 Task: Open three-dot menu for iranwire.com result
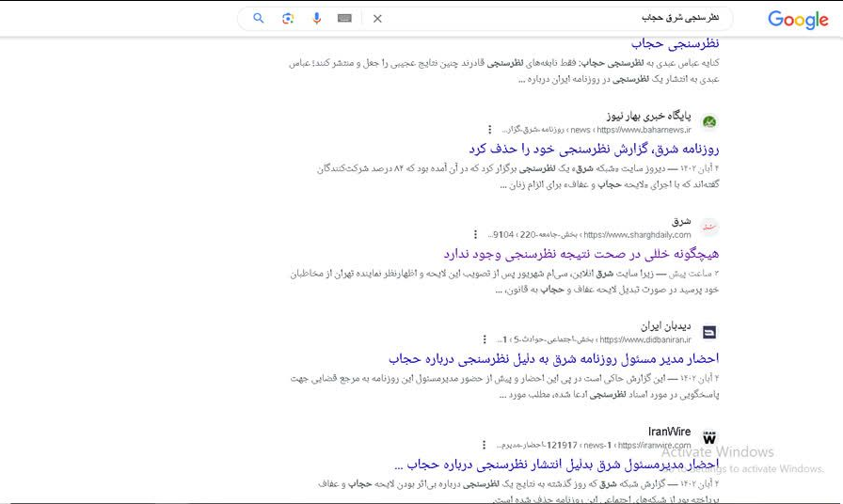[x=484, y=445]
